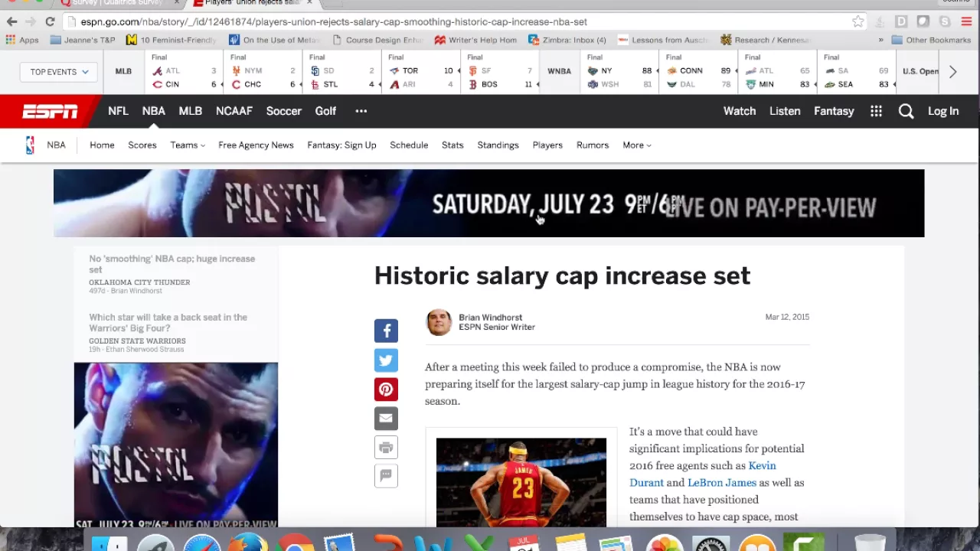This screenshot has height=551, width=980.
Task: Open Fantasy: Sign Up link
Action: coord(341,145)
